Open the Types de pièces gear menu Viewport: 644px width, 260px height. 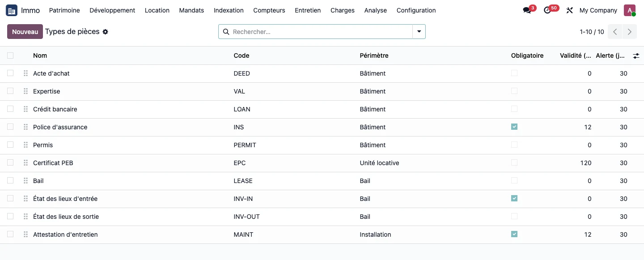pos(106,32)
